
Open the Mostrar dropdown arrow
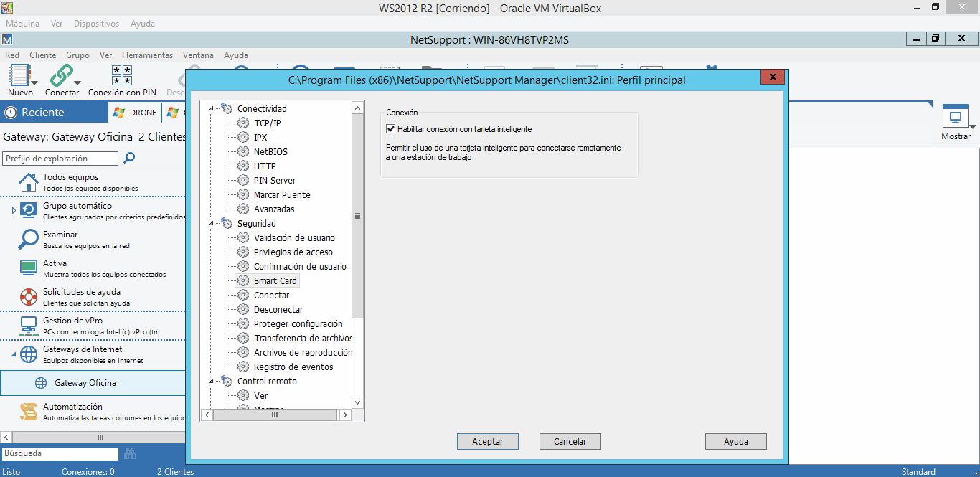[x=972, y=127]
